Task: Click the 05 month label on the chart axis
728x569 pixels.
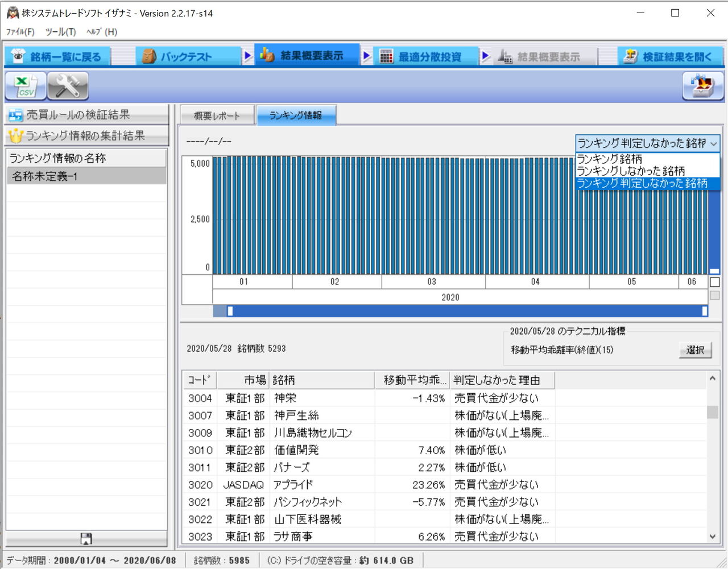Action: pyautogui.click(x=632, y=282)
